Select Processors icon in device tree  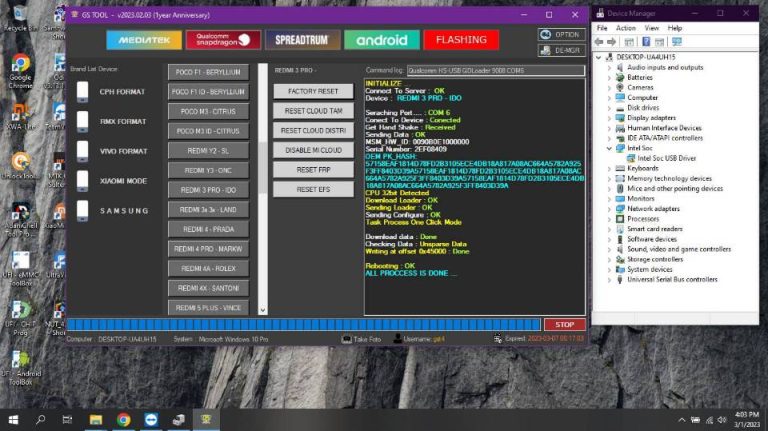620,219
